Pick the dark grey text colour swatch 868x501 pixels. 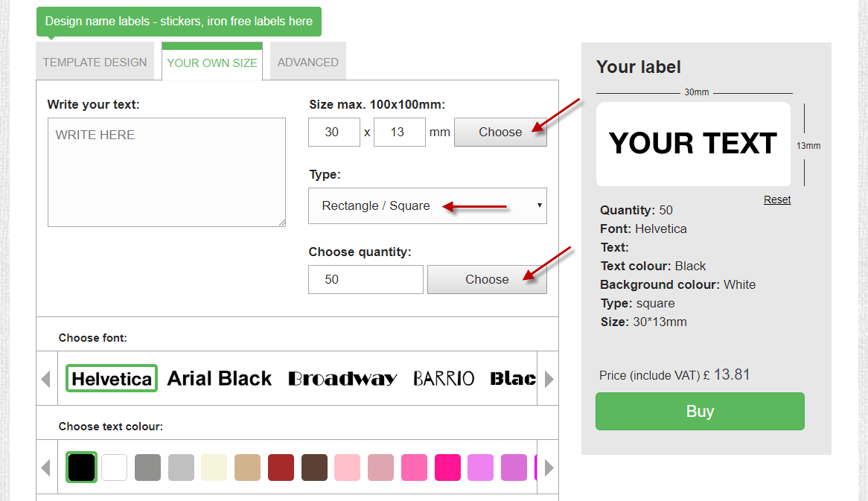[x=148, y=468]
